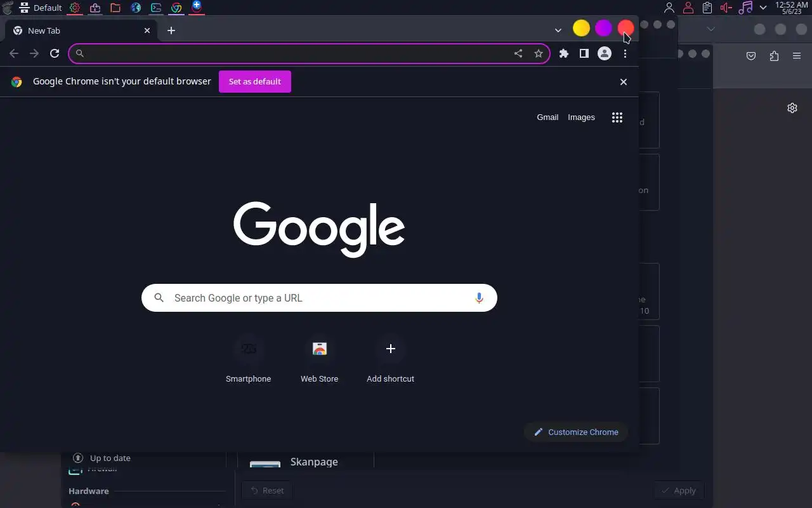
Task: Select Skanpage entry in background window
Action: pos(314,462)
